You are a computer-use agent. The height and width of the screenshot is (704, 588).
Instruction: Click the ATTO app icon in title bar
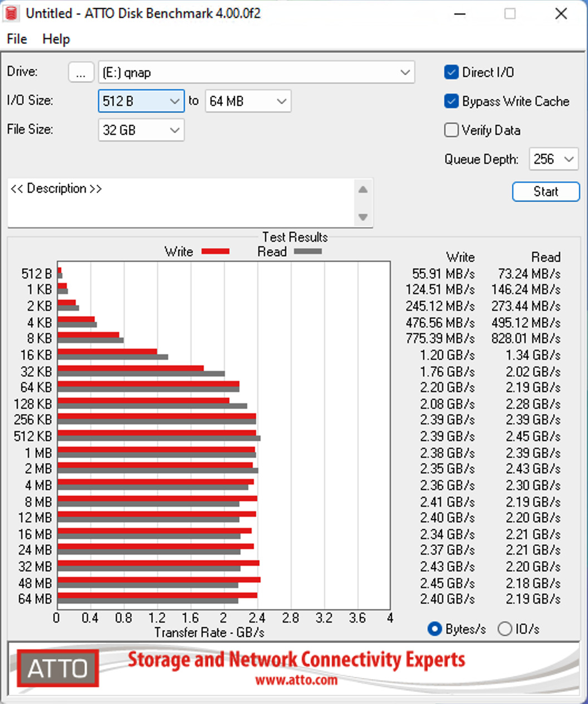11,13
